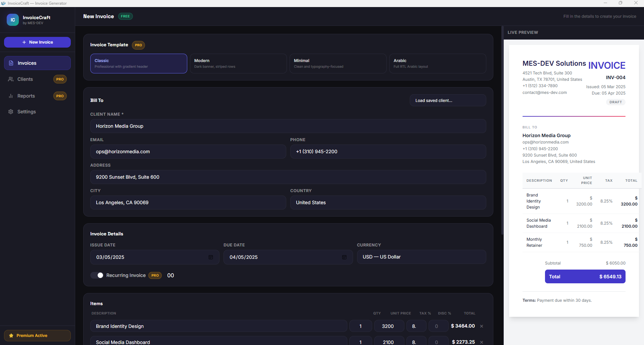Click the Due Date field 04/05/2025
This screenshot has width=644, height=345.
[288, 257]
